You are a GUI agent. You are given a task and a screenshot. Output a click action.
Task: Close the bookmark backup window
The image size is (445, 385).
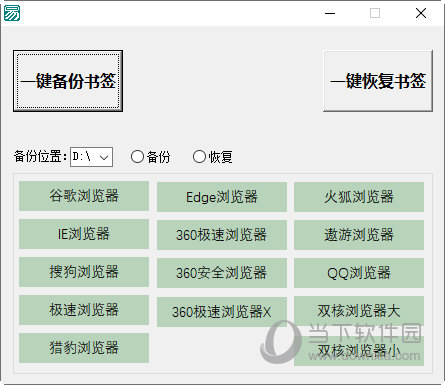[421, 13]
